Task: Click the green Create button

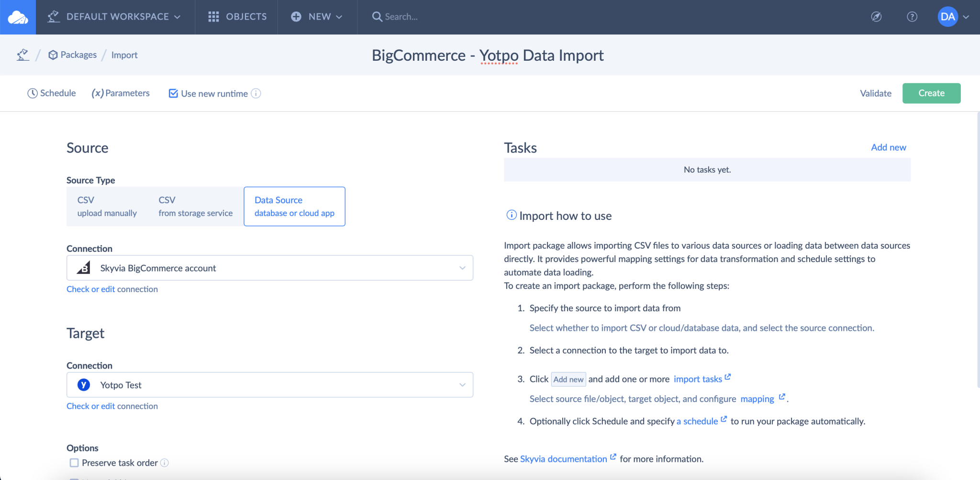Action: [931, 93]
